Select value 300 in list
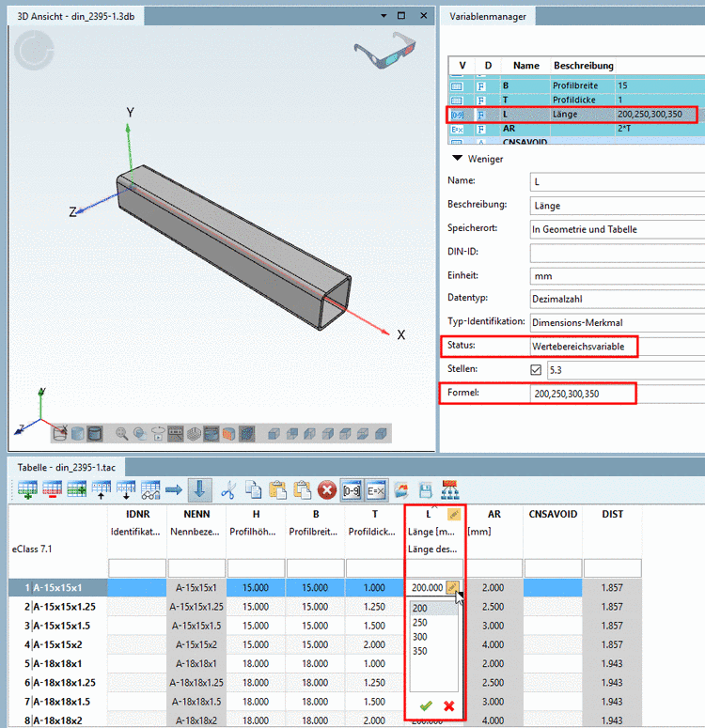 tap(433, 637)
